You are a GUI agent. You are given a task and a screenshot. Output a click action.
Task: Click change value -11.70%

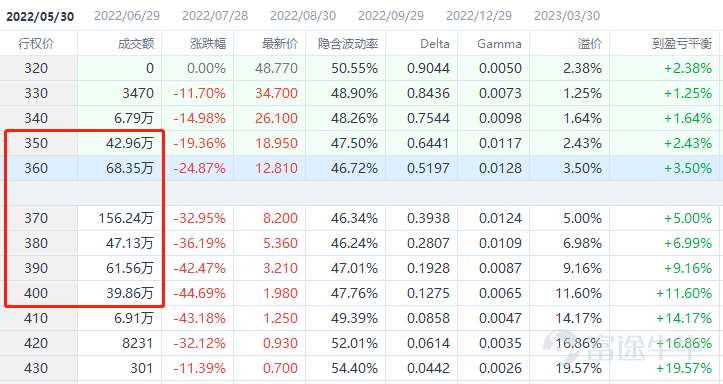click(200, 94)
